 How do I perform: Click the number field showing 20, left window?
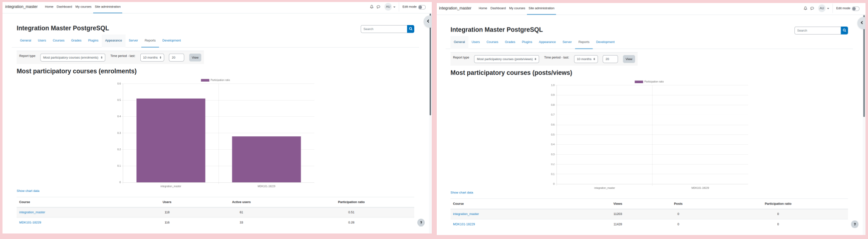176,58
